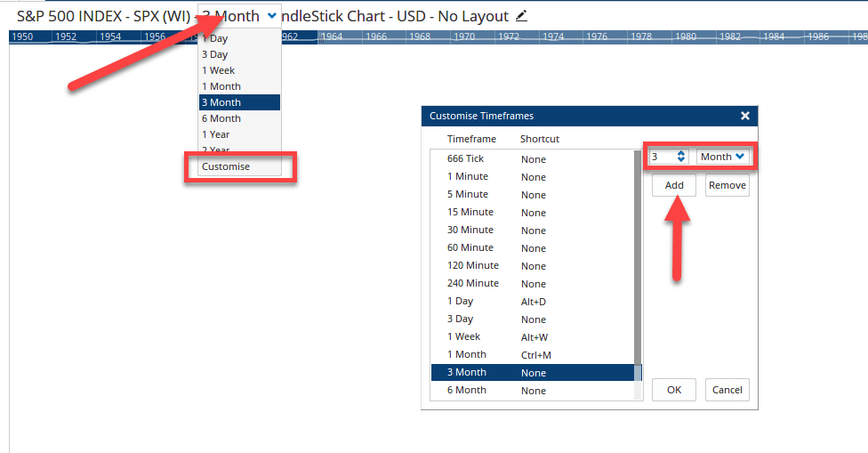The height and width of the screenshot is (453, 868).
Task: Increase the timeframe count with up arrow
Action: click(x=681, y=153)
